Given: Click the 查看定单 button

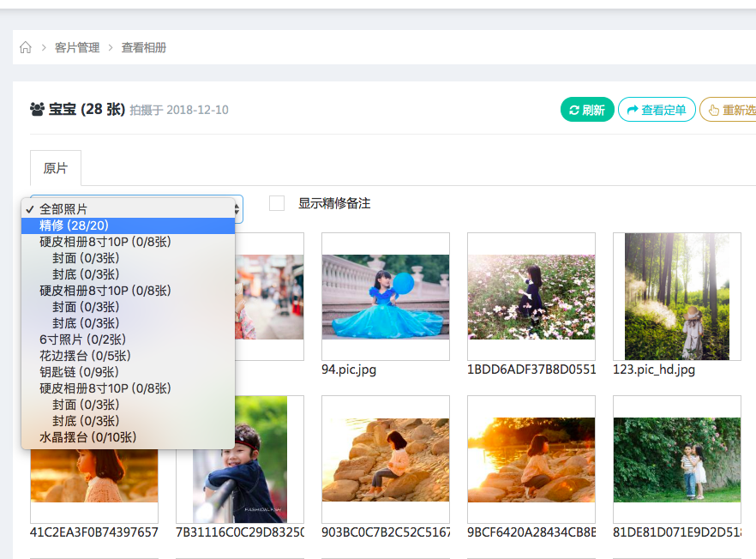Looking at the screenshot, I should [657, 109].
